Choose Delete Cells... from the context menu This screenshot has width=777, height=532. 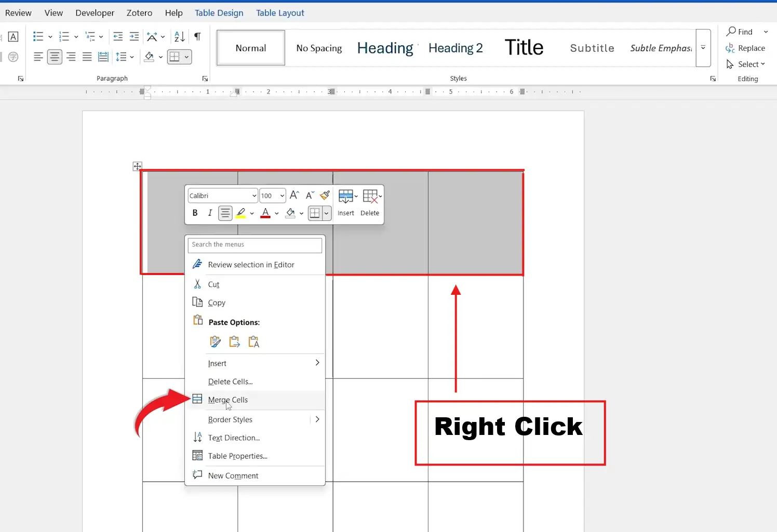(x=255, y=381)
